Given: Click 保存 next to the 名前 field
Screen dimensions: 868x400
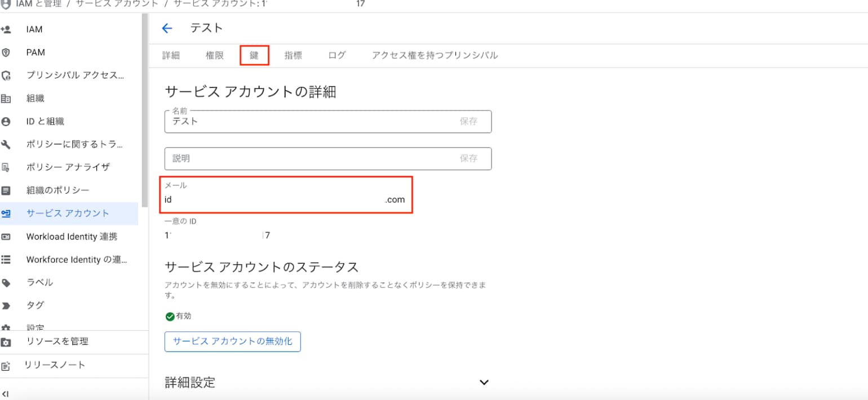Looking at the screenshot, I should [x=468, y=121].
